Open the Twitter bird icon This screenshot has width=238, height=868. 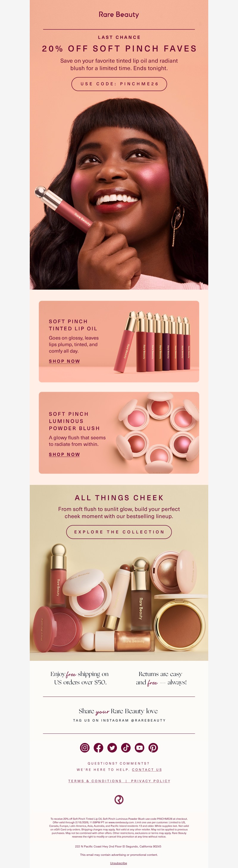tap(112, 748)
